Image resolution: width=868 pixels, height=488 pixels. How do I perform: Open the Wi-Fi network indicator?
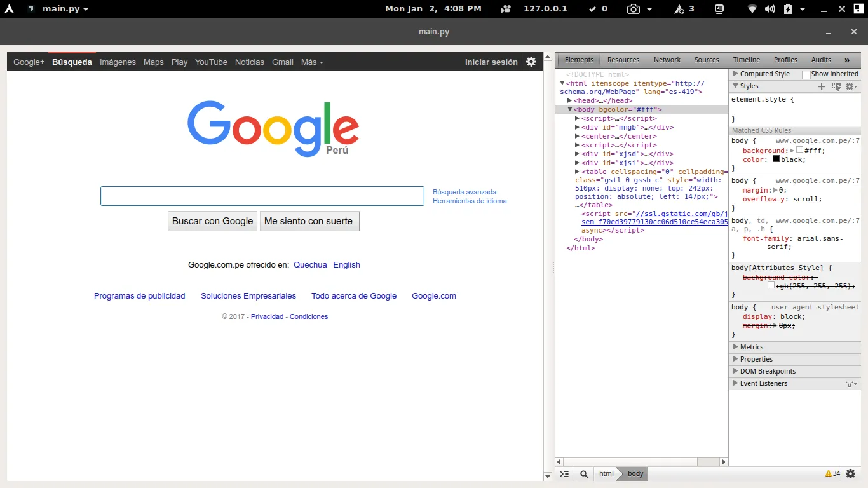point(752,9)
